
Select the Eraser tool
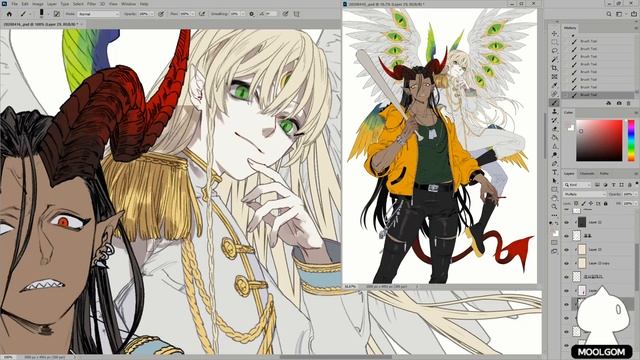coord(554,129)
